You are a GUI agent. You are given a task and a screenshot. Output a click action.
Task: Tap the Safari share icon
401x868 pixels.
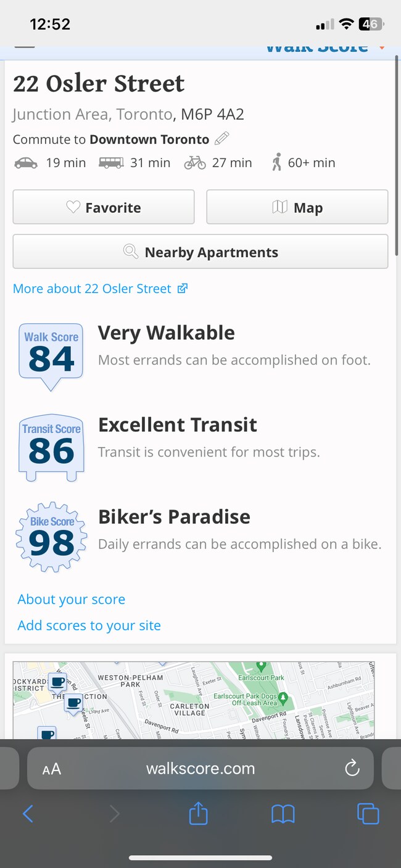click(x=198, y=814)
